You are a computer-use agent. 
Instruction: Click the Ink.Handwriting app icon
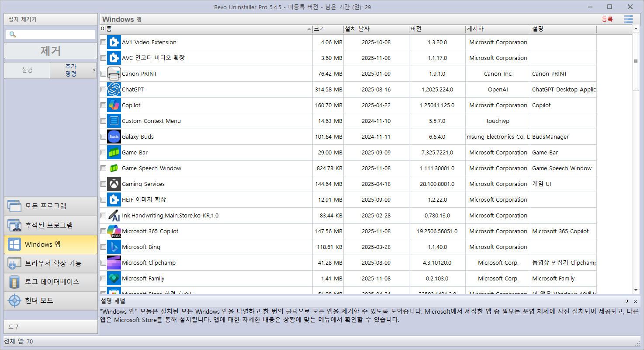tap(114, 216)
